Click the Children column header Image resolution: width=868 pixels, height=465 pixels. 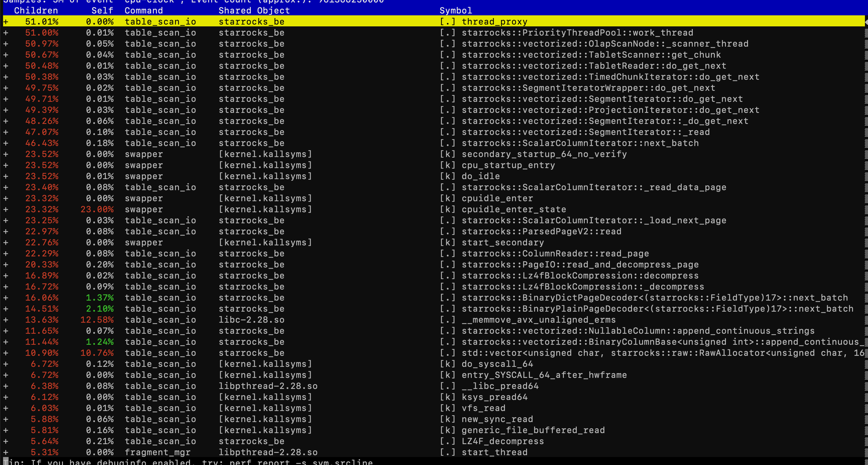tap(36, 10)
